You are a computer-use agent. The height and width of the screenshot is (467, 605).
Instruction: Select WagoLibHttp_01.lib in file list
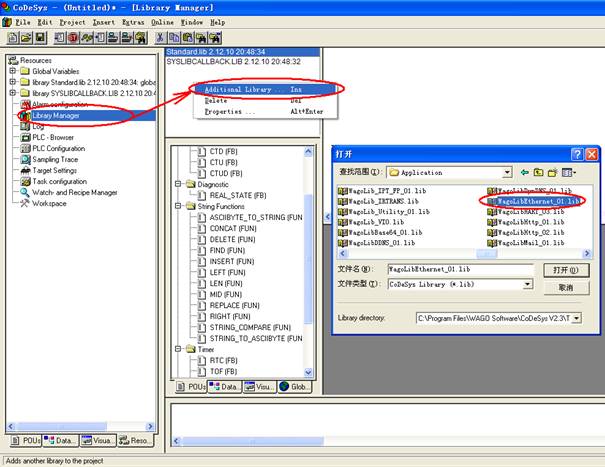(530, 222)
